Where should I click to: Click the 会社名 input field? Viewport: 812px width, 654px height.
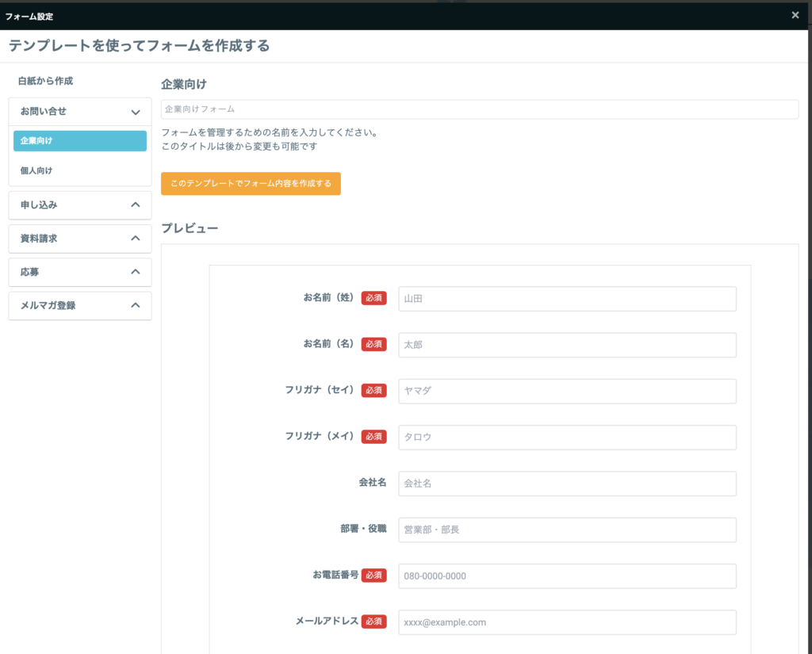(x=567, y=484)
